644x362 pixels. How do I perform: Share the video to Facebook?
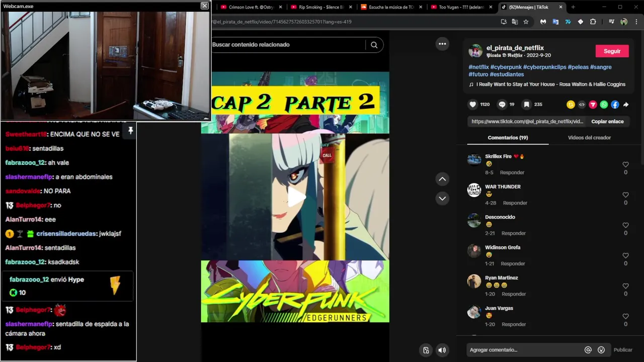click(615, 105)
